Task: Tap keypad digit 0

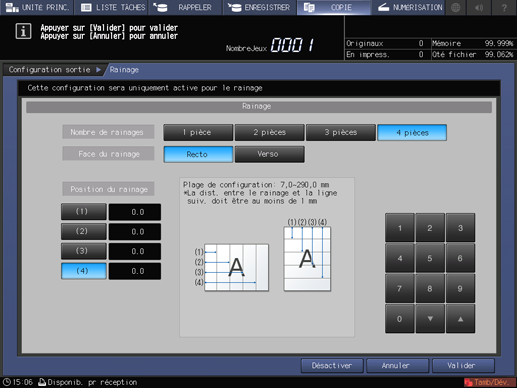Action: 400,319
